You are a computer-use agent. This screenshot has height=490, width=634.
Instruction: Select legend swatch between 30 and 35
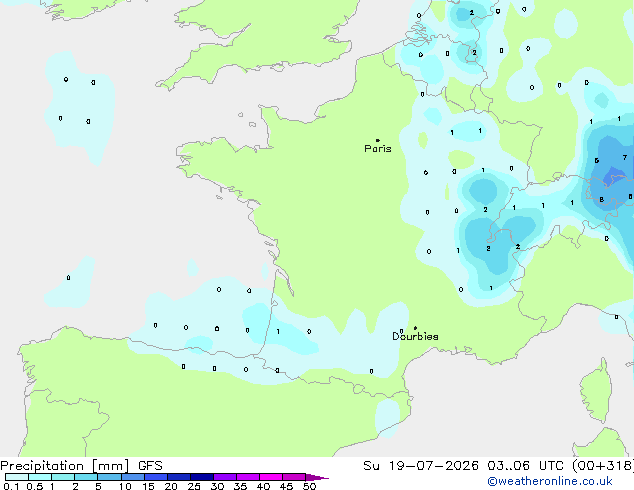point(225,477)
